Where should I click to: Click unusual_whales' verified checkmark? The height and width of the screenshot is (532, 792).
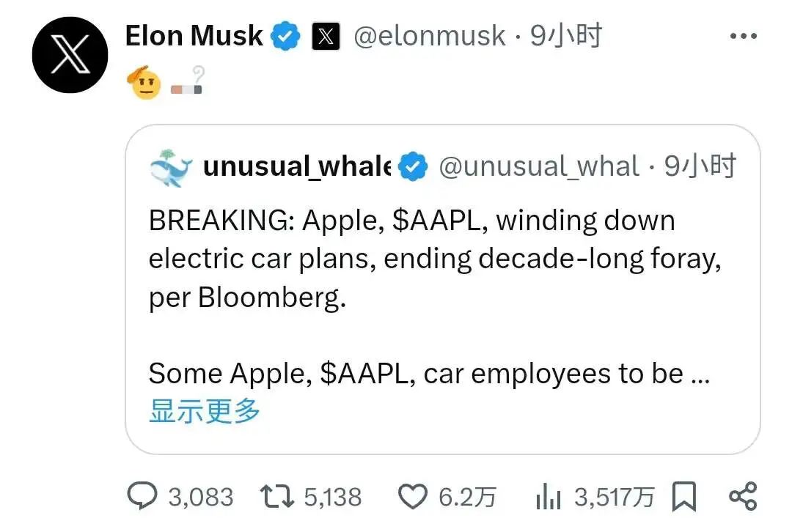point(414,166)
